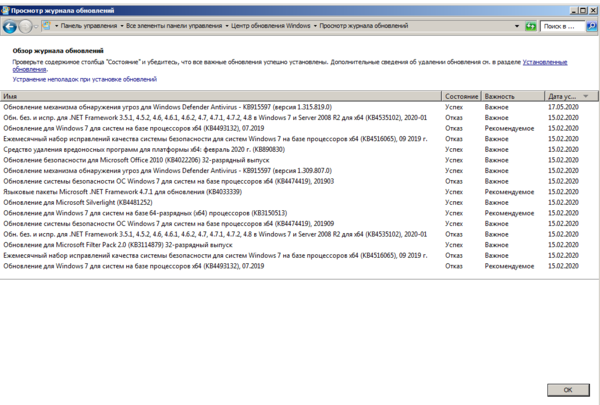Sort by the "Имя" column header

pos(221,96)
